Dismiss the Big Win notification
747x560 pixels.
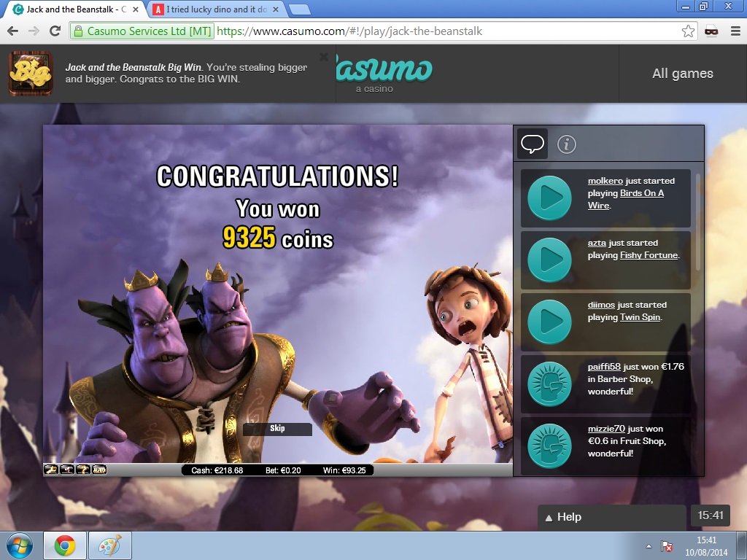coord(323,57)
